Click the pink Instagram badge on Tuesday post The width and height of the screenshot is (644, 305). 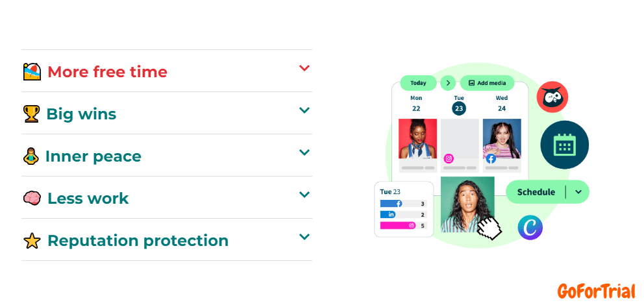(449, 158)
